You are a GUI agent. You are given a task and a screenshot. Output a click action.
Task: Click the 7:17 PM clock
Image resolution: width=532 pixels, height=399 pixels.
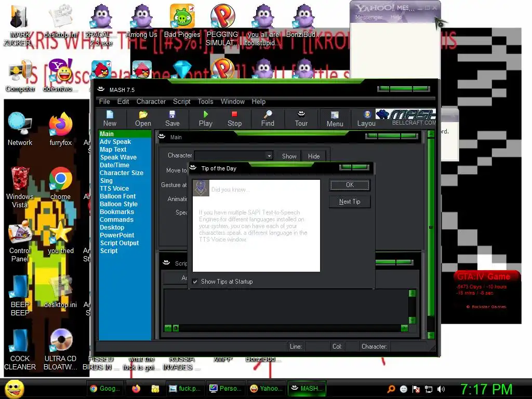[x=486, y=389]
